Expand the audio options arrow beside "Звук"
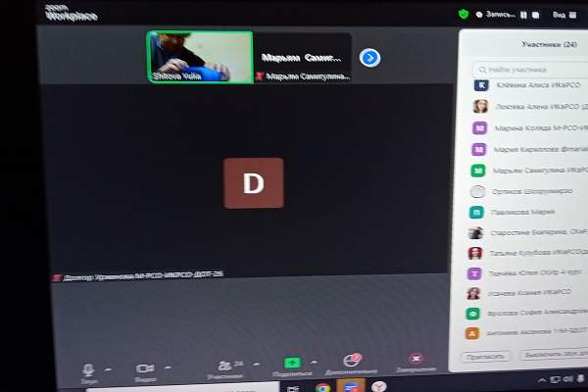Image resolution: width=588 pixels, height=392 pixels. [x=108, y=369]
